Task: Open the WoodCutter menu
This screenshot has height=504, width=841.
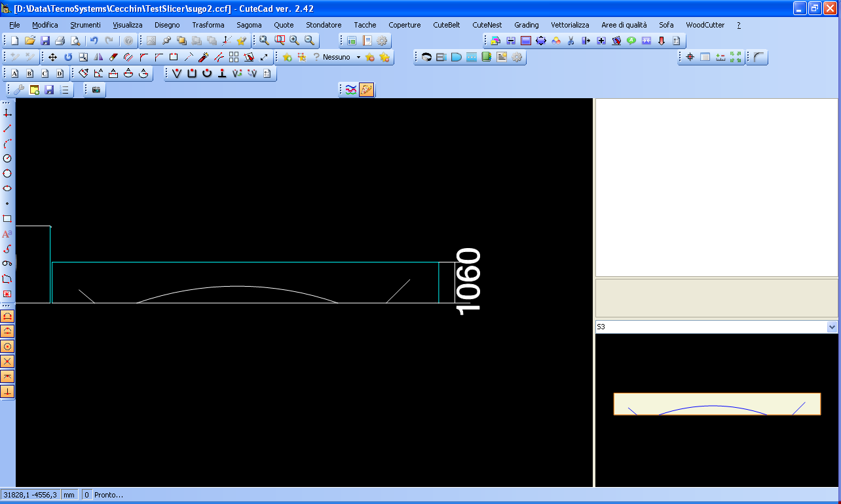Action: tap(705, 25)
